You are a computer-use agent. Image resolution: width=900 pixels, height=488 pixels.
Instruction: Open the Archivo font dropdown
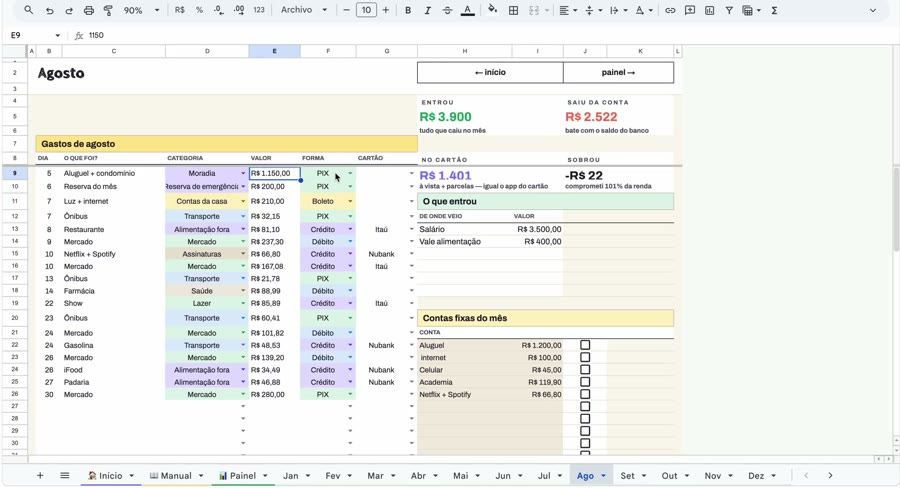[304, 10]
